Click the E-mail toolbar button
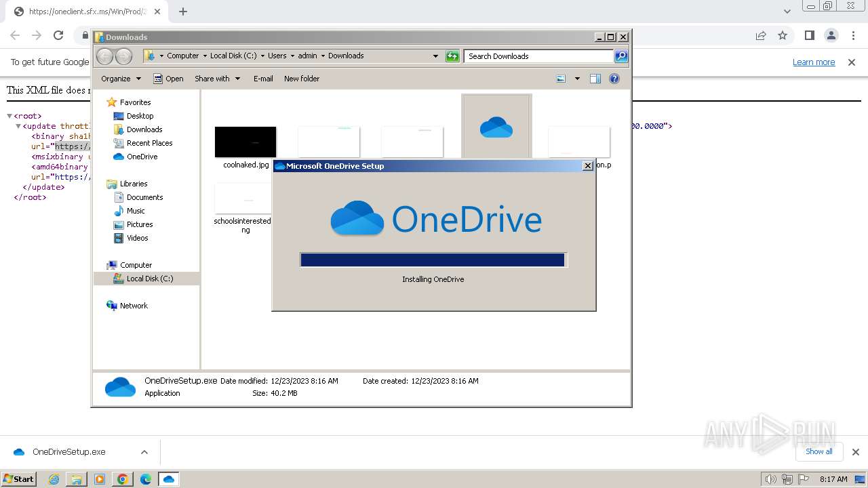The height and width of the screenshot is (488, 868). tap(263, 79)
